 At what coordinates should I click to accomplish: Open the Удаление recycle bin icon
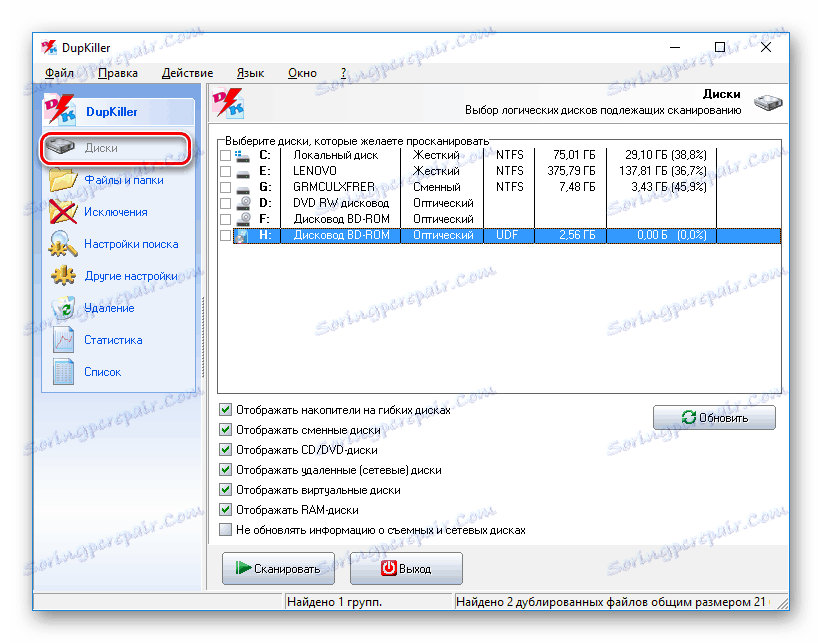[x=64, y=308]
